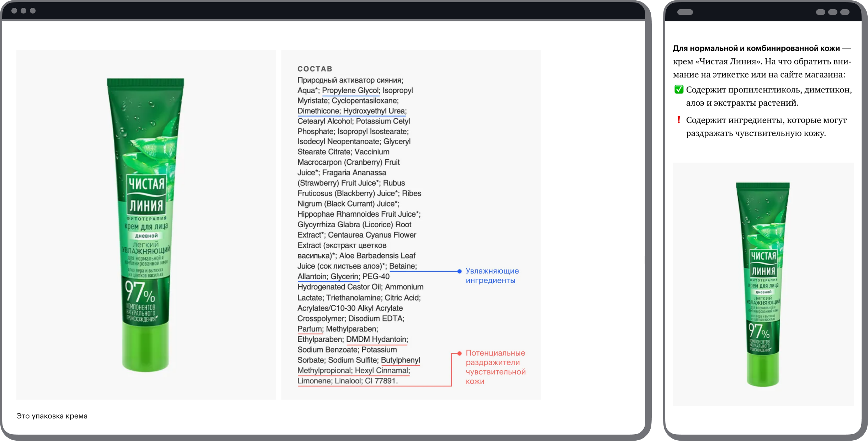Click the large cream tube image
The image size is (868, 441).
pos(146,225)
